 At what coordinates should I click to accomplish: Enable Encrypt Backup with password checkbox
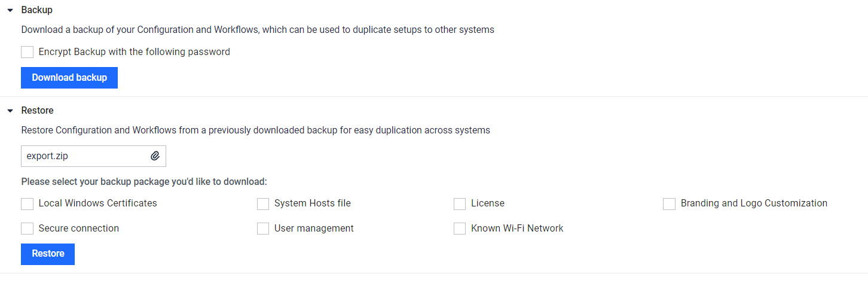pos(27,52)
